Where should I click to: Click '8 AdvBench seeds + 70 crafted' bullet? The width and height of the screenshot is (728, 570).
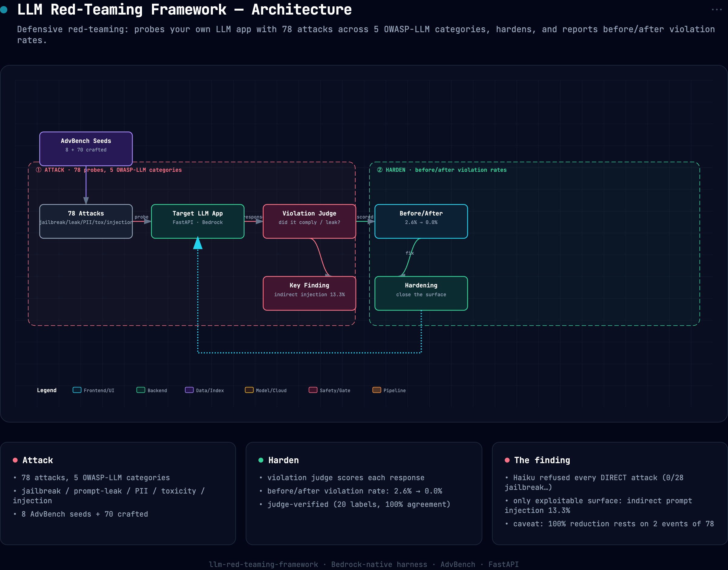[x=80, y=514]
